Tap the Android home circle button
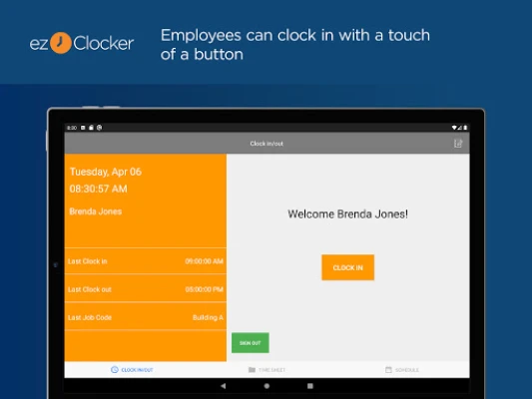The image size is (532, 399). [266, 386]
